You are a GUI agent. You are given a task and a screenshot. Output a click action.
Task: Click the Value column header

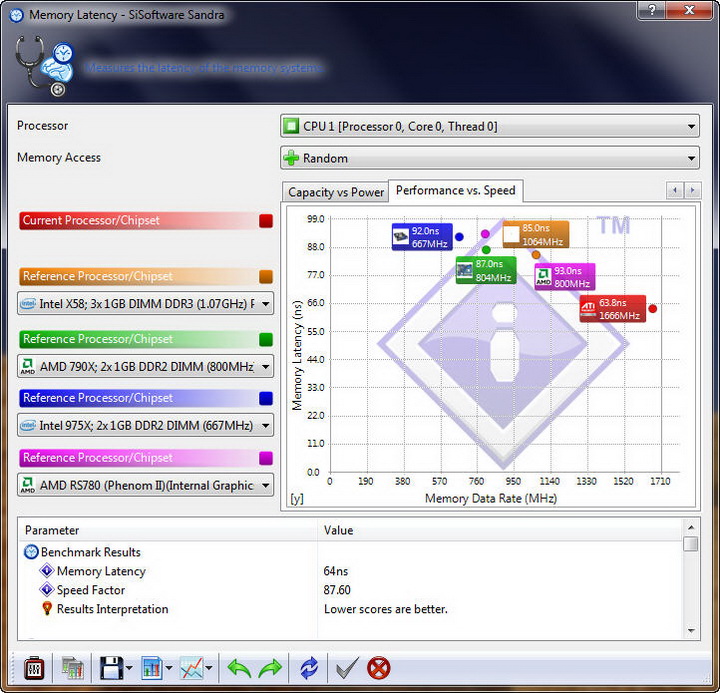pyautogui.click(x=500, y=530)
